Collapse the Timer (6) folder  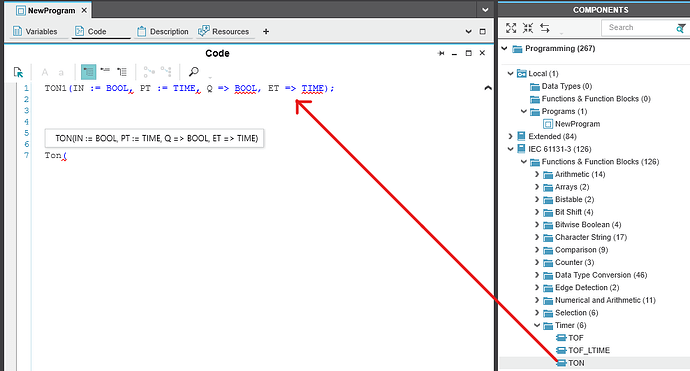[537, 325]
